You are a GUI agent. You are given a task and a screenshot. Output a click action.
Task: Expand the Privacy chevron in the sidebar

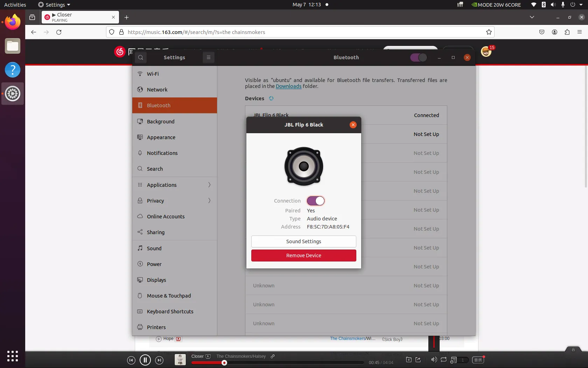point(209,200)
